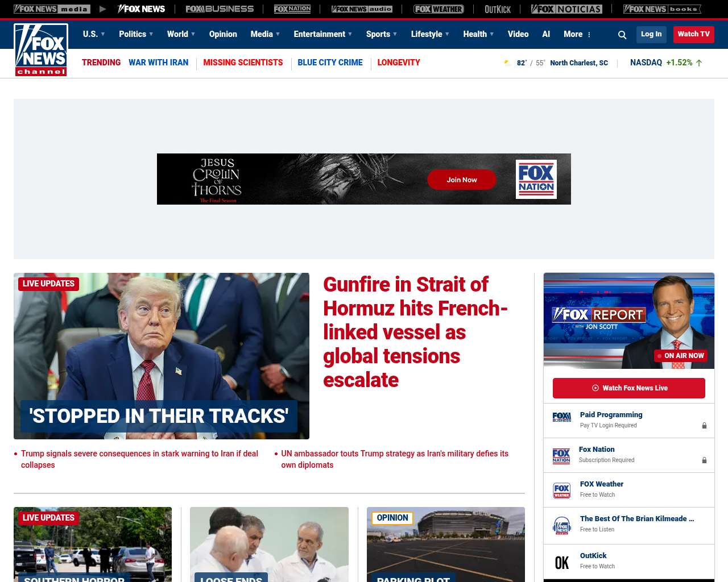Image resolution: width=728 pixels, height=582 pixels.
Task: Open the Southern Horror story thumbnail
Action: [93, 544]
